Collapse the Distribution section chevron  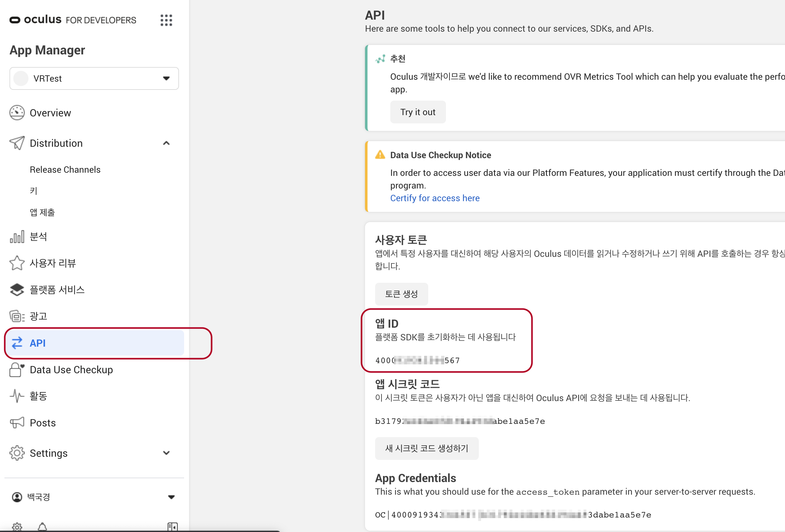[166, 143]
